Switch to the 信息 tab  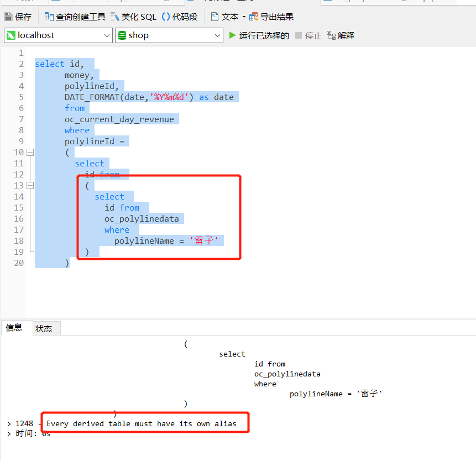click(x=13, y=328)
